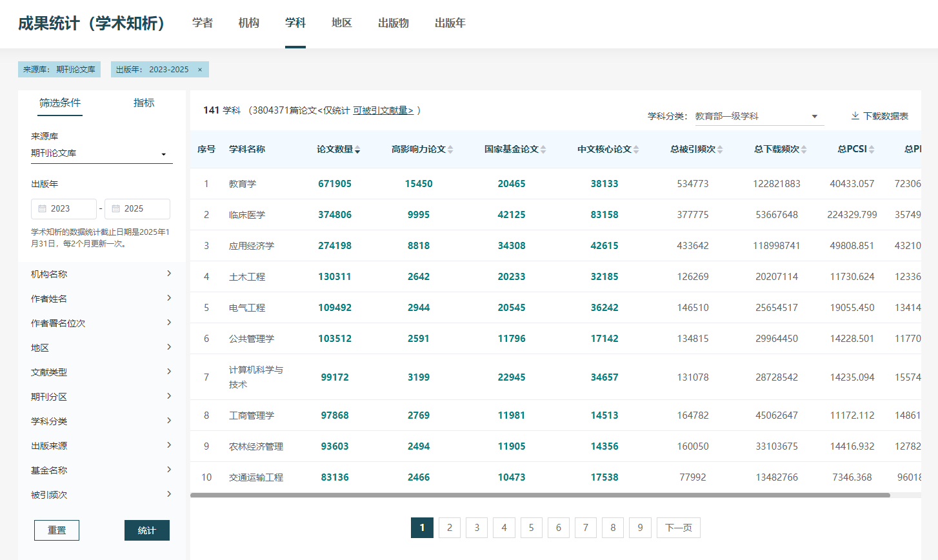Expand the 被引频次 filter
The width and height of the screenshot is (938, 560).
(102, 495)
